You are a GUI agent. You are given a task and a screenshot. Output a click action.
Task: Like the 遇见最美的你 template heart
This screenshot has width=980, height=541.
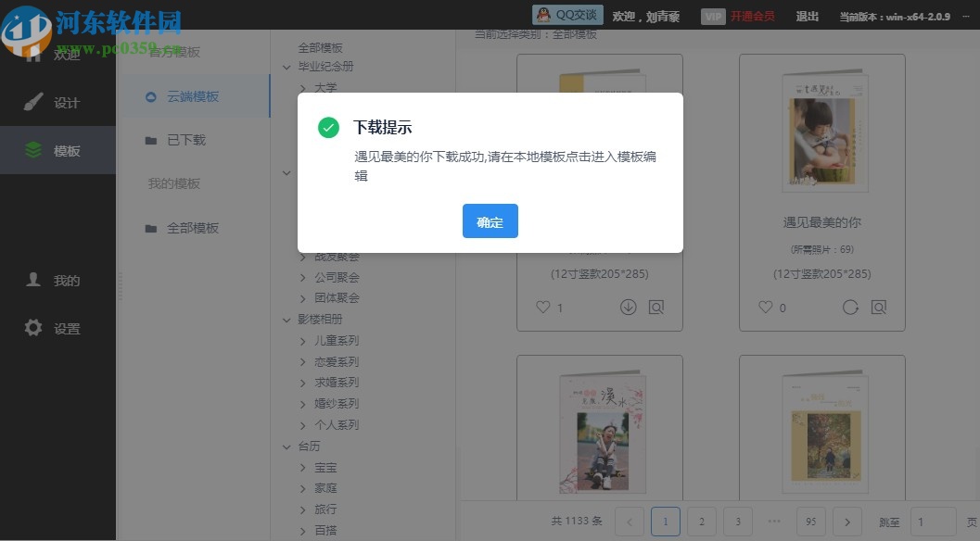click(765, 307)
